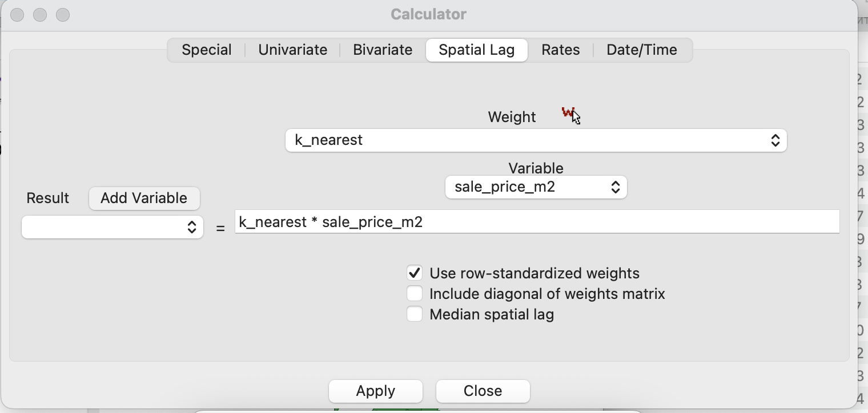Open the Bivariate tab
The image size is (868, 413).
(383, 50)
